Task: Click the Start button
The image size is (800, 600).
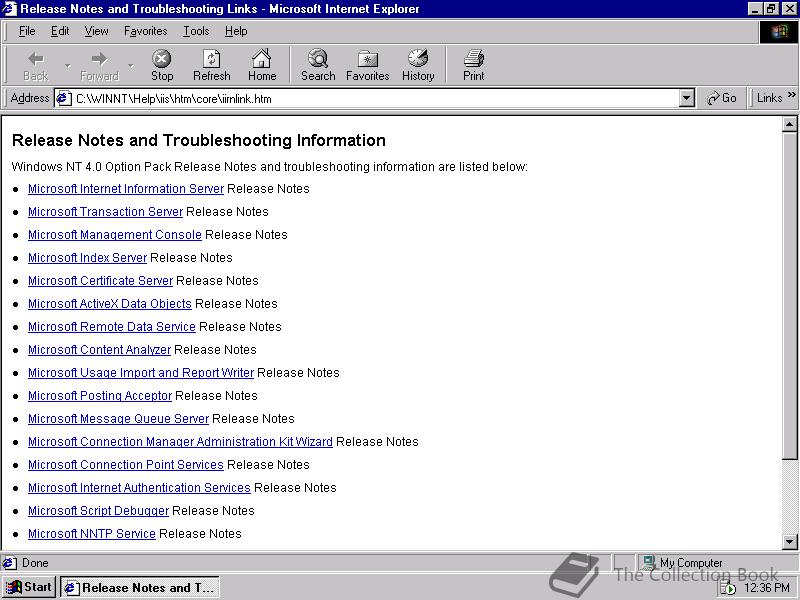Action: click(x=29, y=587)
